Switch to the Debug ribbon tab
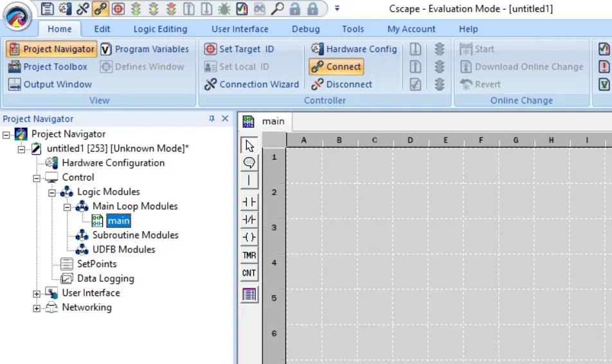This screenshot has height=364, width=612. pyautogui.click(x=306, y=29)
